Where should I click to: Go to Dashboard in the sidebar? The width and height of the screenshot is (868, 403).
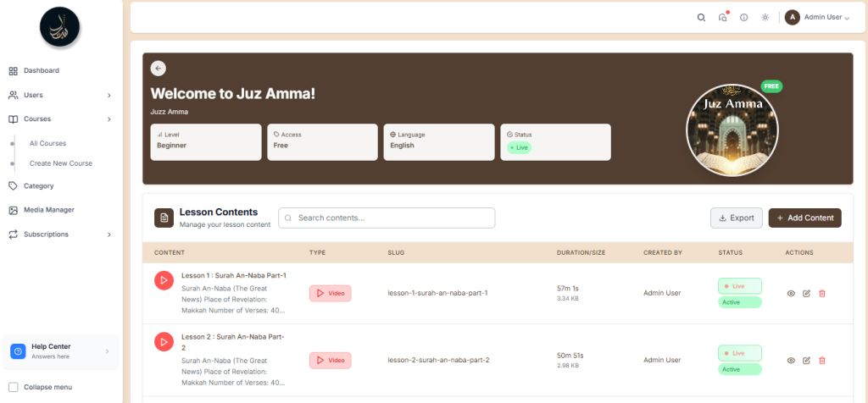tap(41, 70)
